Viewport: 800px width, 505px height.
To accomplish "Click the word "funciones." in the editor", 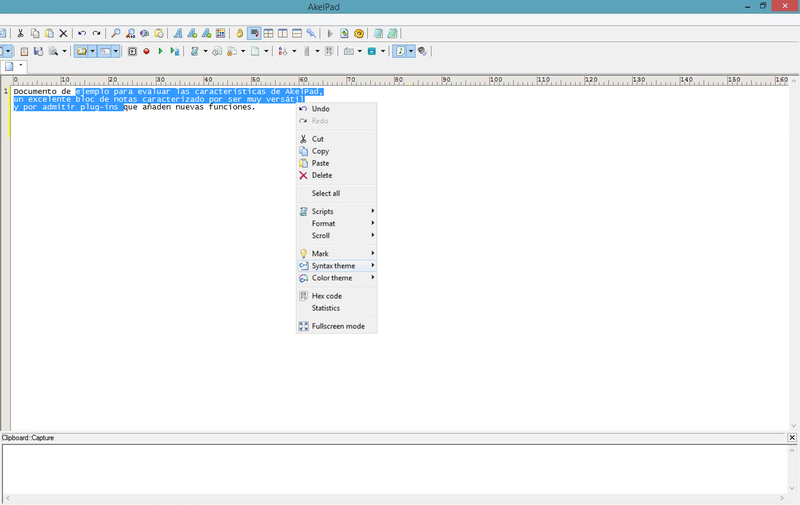I will click(x=232, y=107).
